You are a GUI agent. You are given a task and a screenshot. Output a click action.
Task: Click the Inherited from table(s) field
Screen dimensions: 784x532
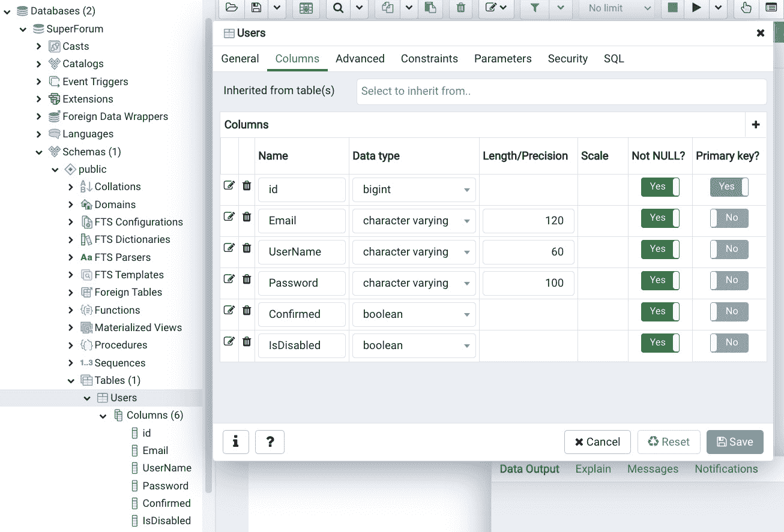coord(561,91)
